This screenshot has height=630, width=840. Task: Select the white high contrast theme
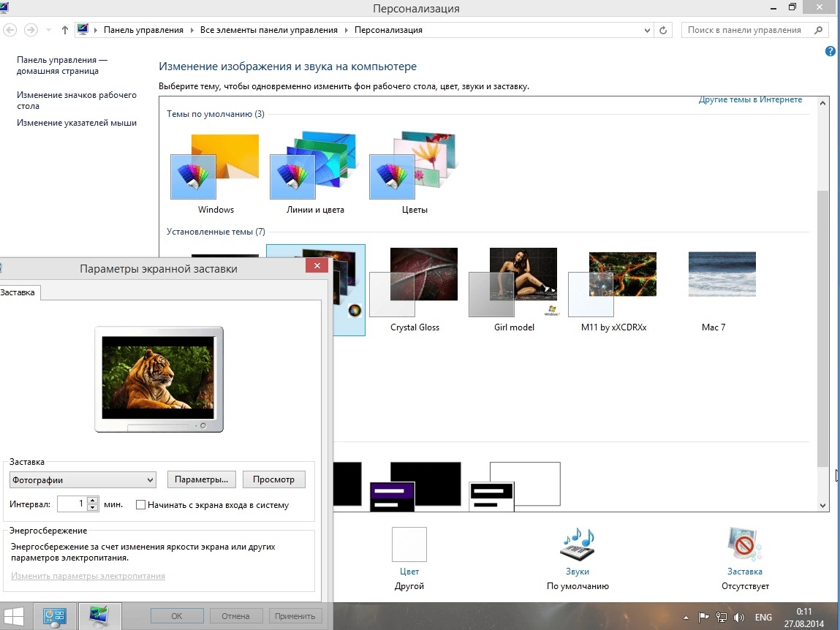tap(515, 487)
